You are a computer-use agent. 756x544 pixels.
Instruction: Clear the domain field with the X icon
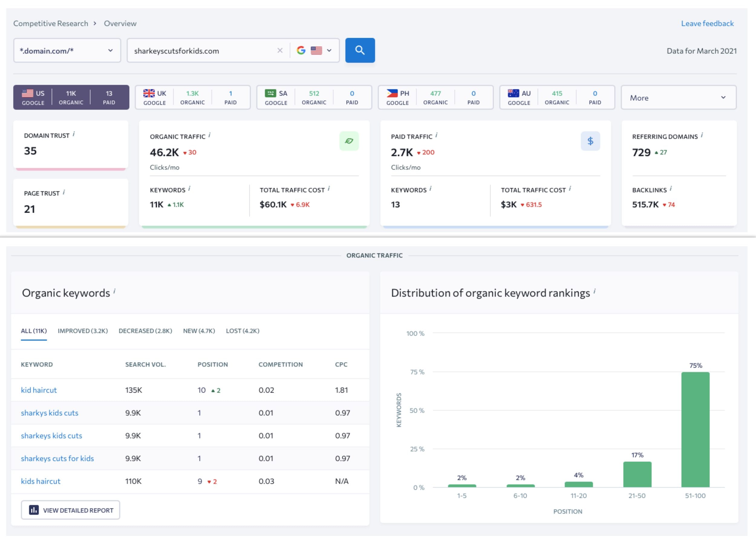pyautogui.click(x=280, y=50)
